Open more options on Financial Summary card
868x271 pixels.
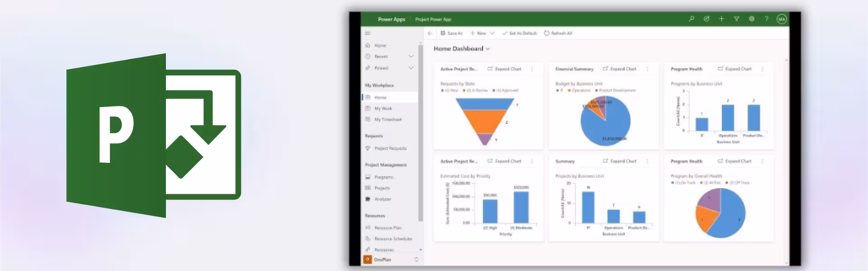point(647,69)
